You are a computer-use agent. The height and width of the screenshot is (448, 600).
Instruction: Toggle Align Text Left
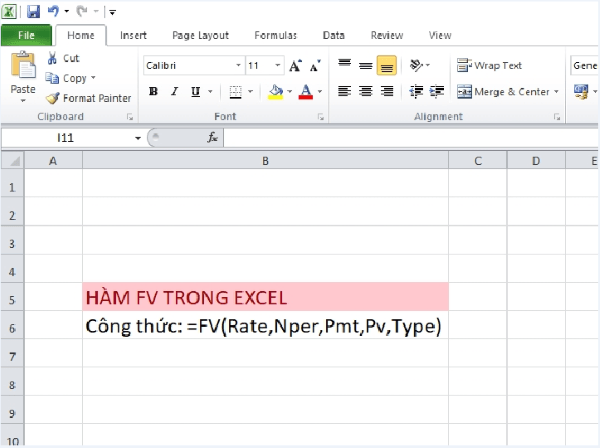pos(344,91)
